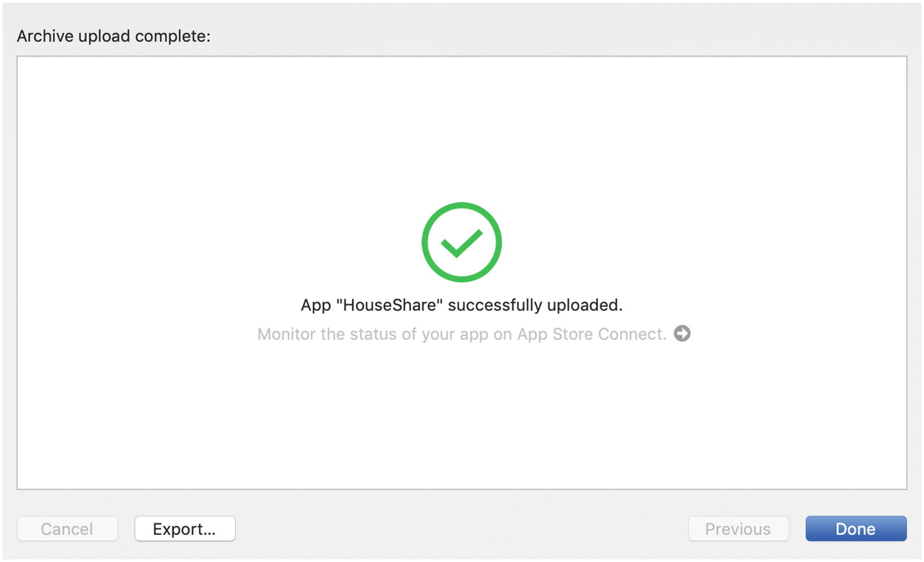Image resolution: width=924 pixels, height=562 pixels.
Task: Select the "Archive upload complete:" heading
Action: 114,36
